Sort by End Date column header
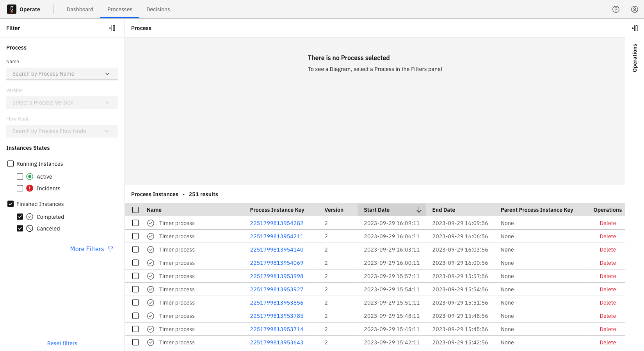Viewport: 644px width, 351px height. [x=443, y=210]
